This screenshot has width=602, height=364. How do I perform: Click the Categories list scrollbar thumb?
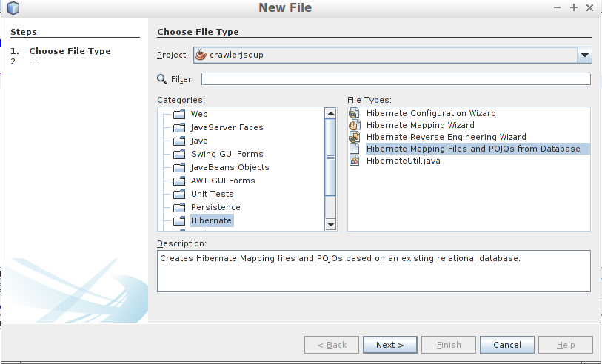(x=330, y=158)
